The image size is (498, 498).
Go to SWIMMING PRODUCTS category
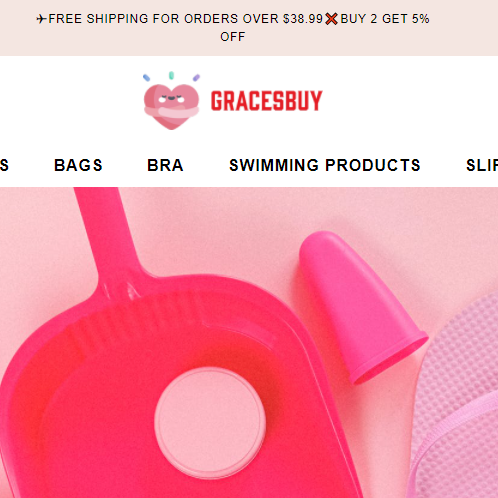(325, 165)
